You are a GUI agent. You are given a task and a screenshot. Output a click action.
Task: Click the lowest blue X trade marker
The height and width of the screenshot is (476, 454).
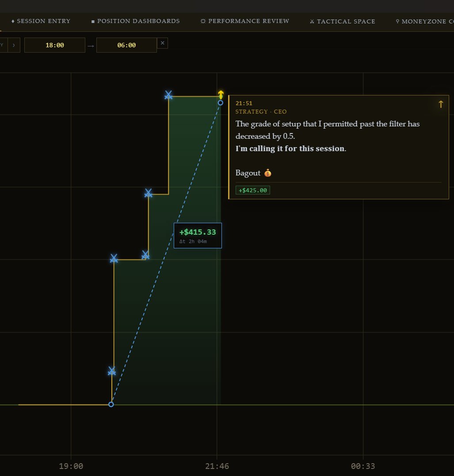112,371
